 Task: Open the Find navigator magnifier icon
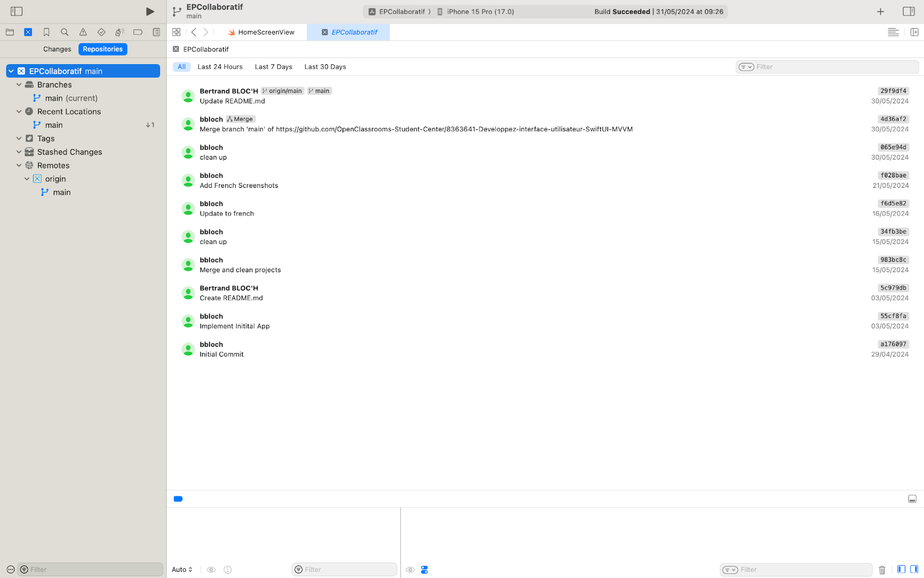pyautogui.click(x=65, y=32)
